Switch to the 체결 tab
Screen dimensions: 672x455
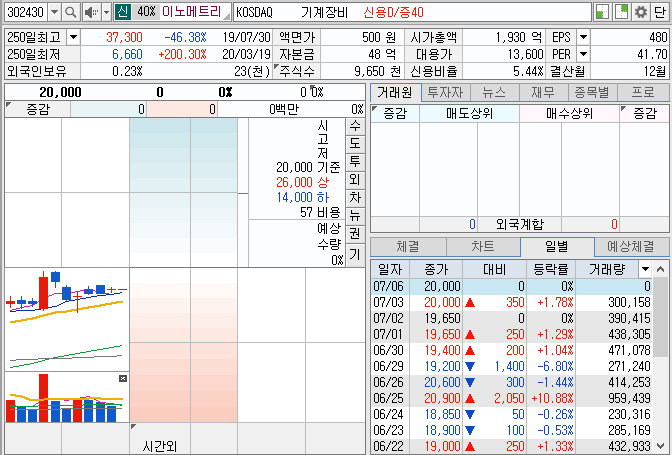tap(408, 246)
